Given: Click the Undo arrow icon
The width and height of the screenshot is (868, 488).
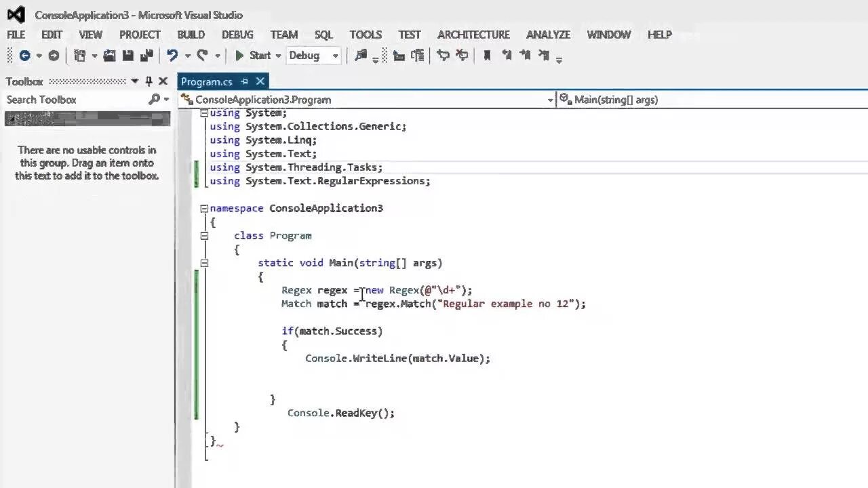Looking at the screenshot, I should point(172,56).
